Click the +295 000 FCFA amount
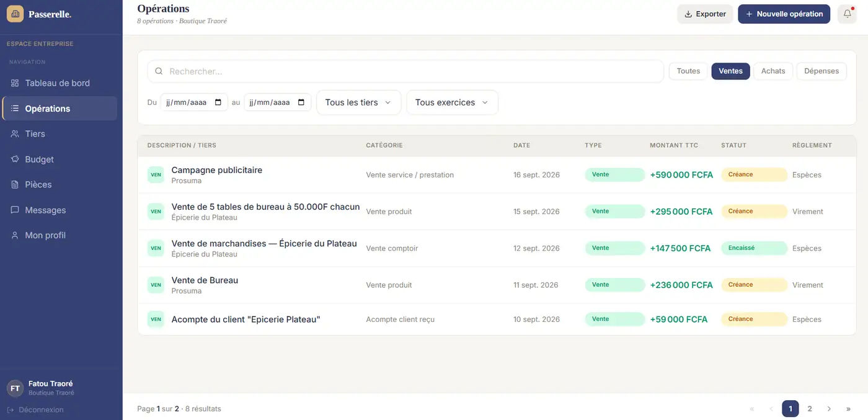868x420 pixels. (681, 212)
